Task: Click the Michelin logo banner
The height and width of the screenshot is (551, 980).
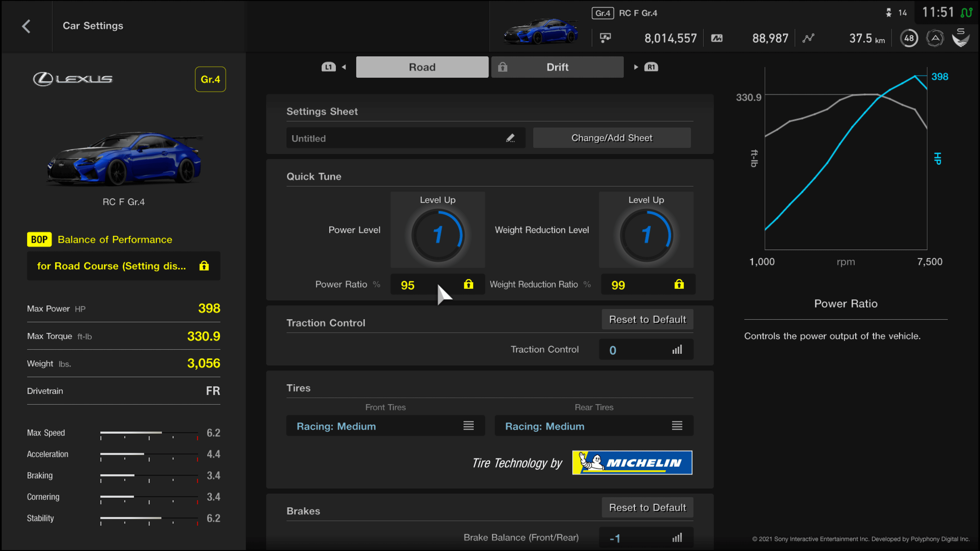Action: tap(632, 462)
